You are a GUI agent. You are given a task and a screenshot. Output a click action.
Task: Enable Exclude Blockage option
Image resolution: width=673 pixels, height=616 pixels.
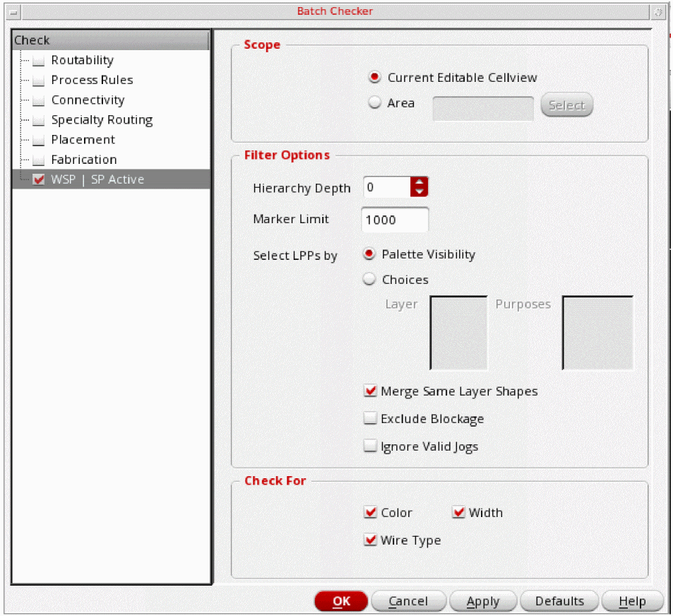pos(370,419)
